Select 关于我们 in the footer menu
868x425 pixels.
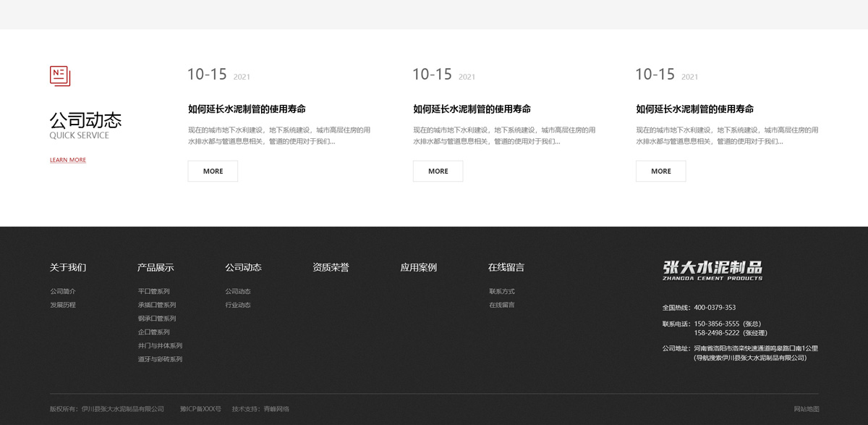click(68, 267)
